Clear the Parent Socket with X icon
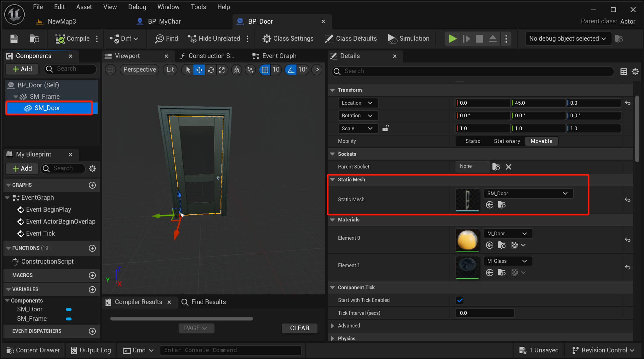Viewport: 644px width, 359px height. click(509, 167)
